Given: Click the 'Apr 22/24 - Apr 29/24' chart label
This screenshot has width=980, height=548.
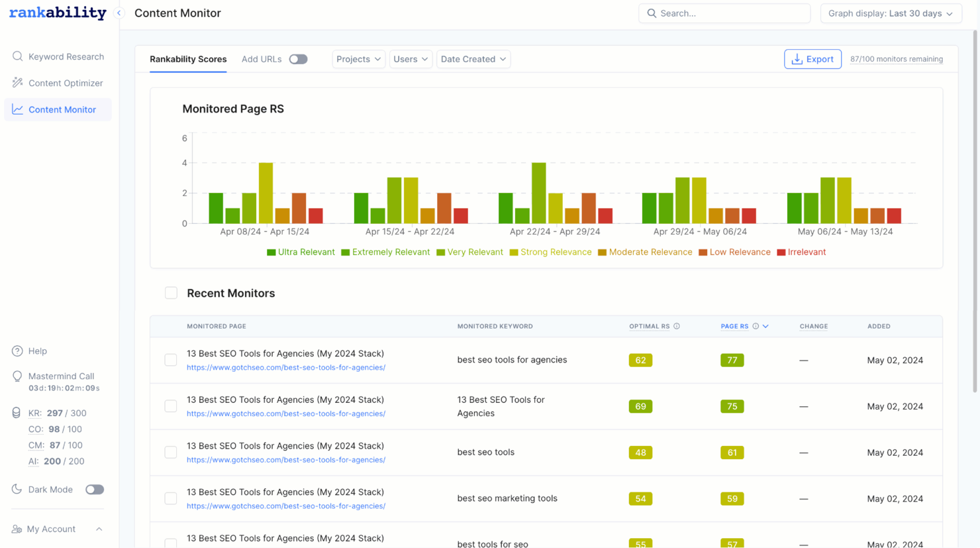Looking at the screenshot, I should coord(555,232).
